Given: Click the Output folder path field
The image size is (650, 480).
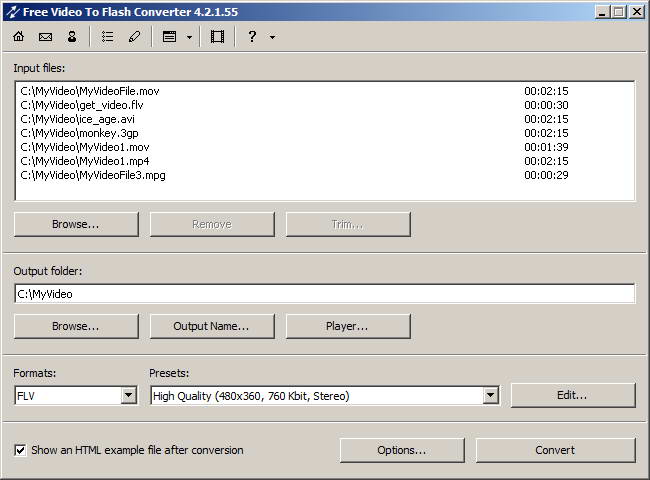Looking at the screenshot, I should click(324, 294).
